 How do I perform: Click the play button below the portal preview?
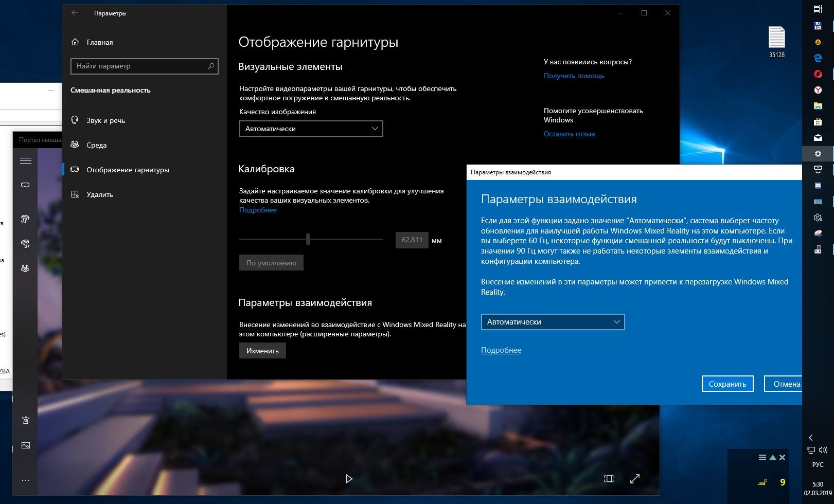[x=349, y=479]
